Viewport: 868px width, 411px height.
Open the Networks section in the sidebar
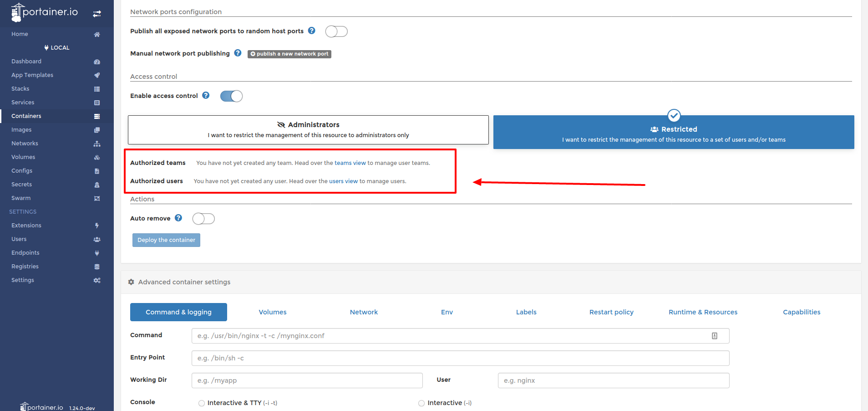point(25,143)
